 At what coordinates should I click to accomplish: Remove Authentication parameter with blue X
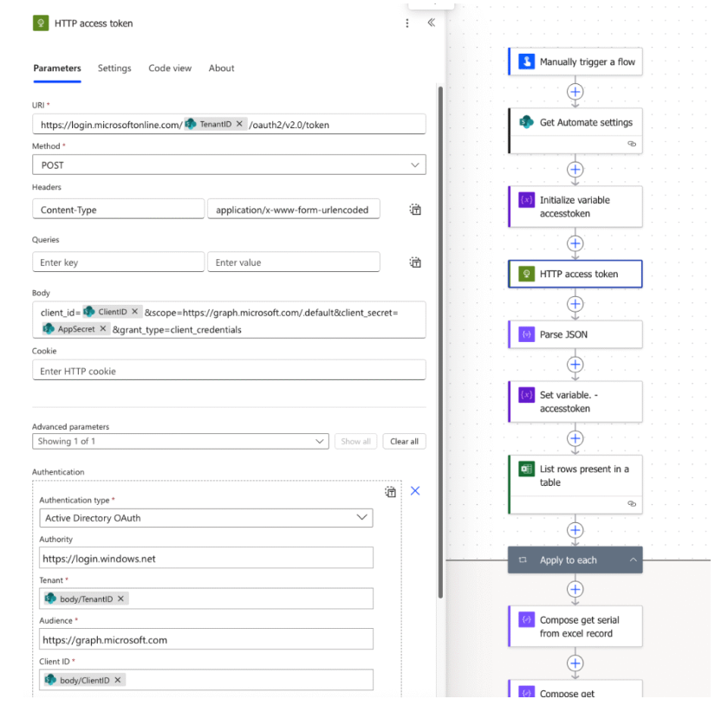coord(415,490)
